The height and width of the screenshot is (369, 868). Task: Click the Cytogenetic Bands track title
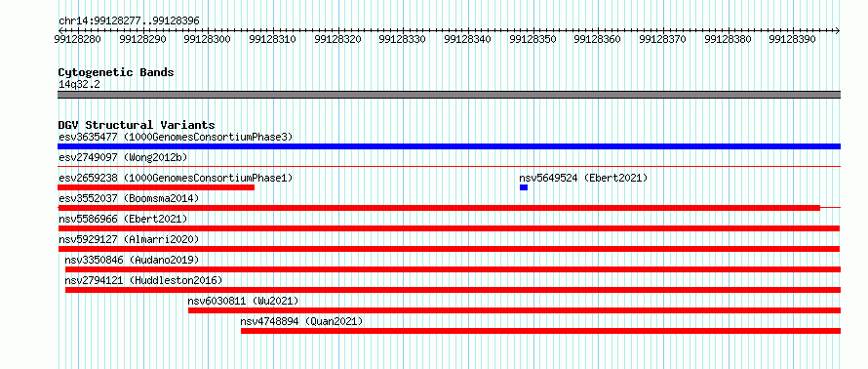[x=116, y=72]
